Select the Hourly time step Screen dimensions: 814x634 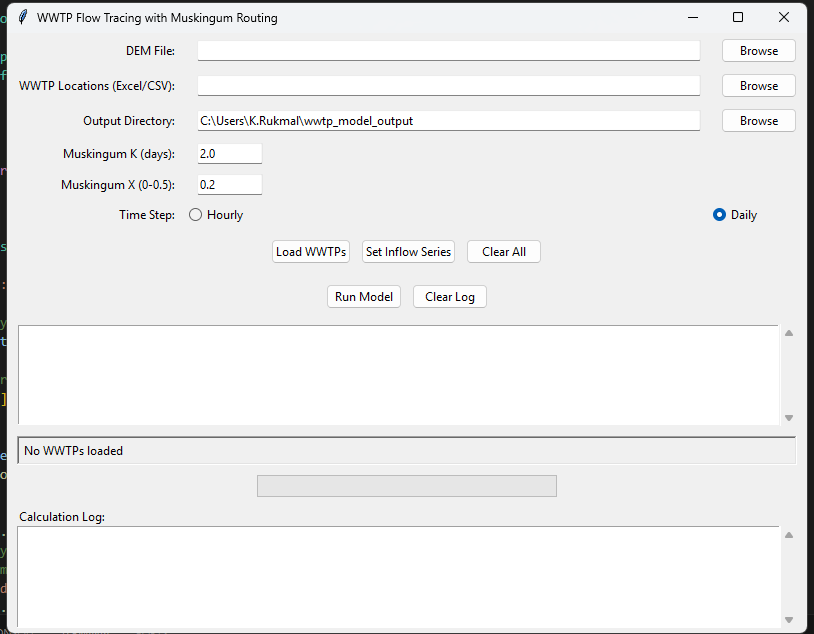(195, 214)
